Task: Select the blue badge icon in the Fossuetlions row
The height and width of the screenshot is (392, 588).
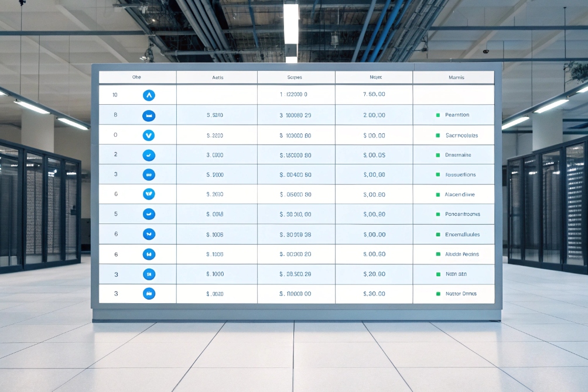Action: pyautogui.click(x=148, y=174)
